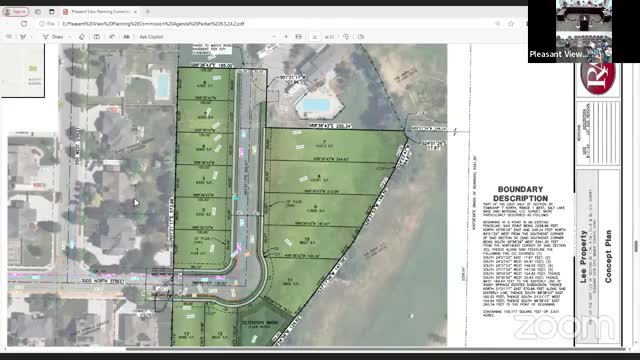Click the Sign in profile button
The image size is (640, 360).
(x=16, y=12)
